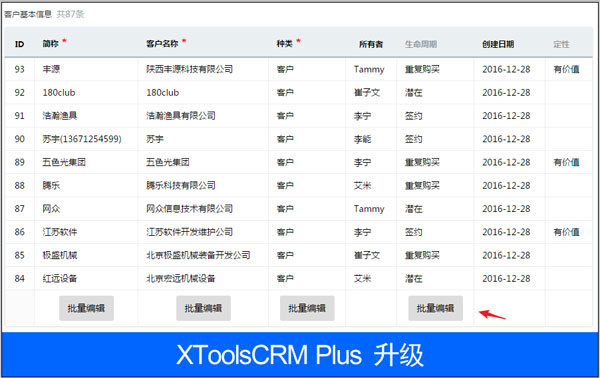
Task: Click the 所有者 column header
Action: coord(371,44)
